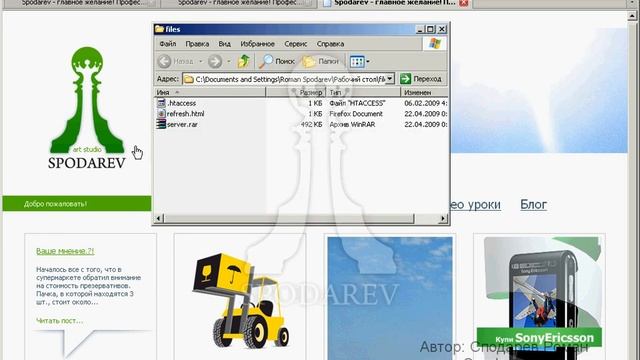This screenshot has width=640, height=360.
Task: Sort files by Тип column header
Action: [363, 92]
